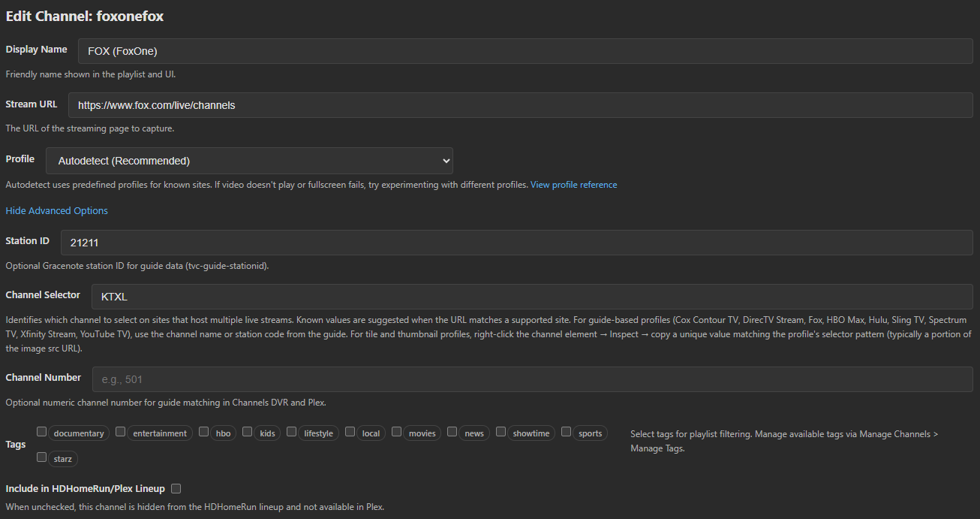Select the sports tag checkbox
Screen dimensions: 980x519
pyautogui.click(x=567, y=432)
